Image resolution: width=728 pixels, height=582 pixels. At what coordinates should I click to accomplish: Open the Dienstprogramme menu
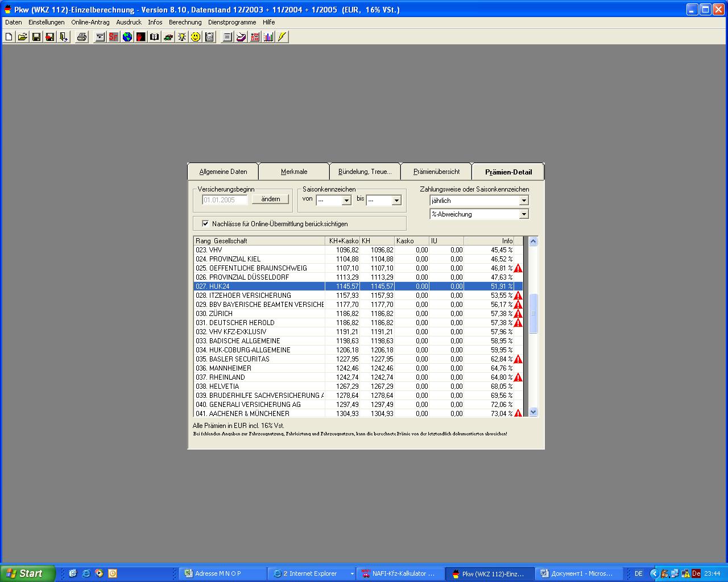[232, 22]
